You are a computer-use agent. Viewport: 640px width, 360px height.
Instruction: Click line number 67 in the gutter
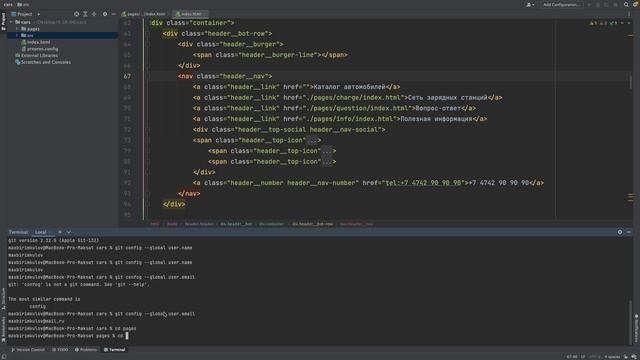127,76
